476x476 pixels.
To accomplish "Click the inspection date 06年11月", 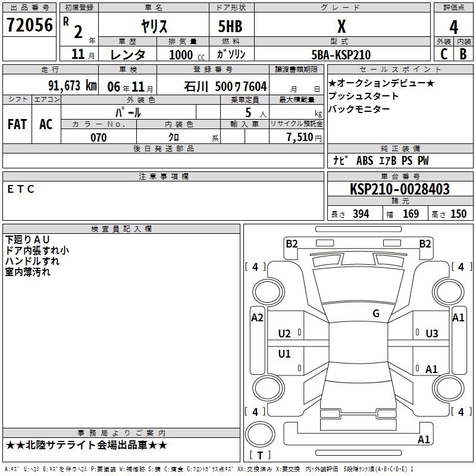I will pos(130,87).
